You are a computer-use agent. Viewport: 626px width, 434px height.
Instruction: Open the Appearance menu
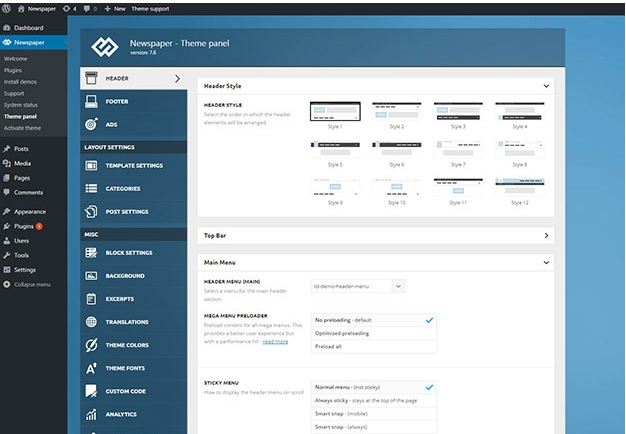(x=30, y=212)
